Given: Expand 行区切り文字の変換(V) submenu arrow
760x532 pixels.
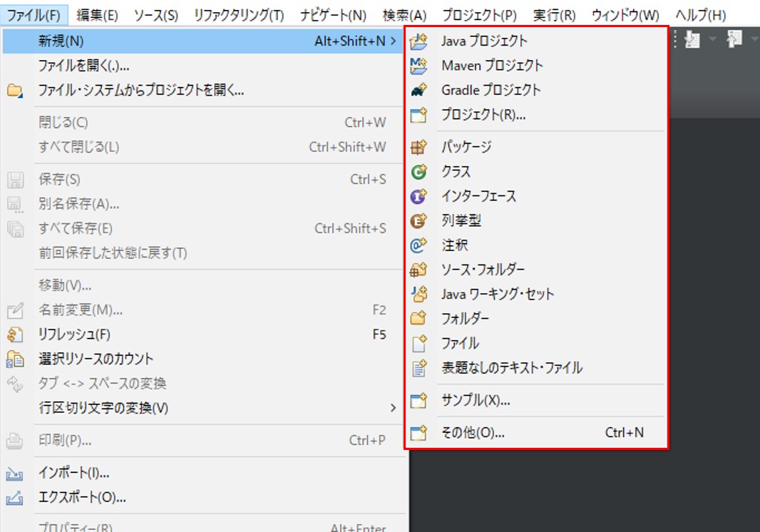Looking at the screenshot, I should [393, 409].
